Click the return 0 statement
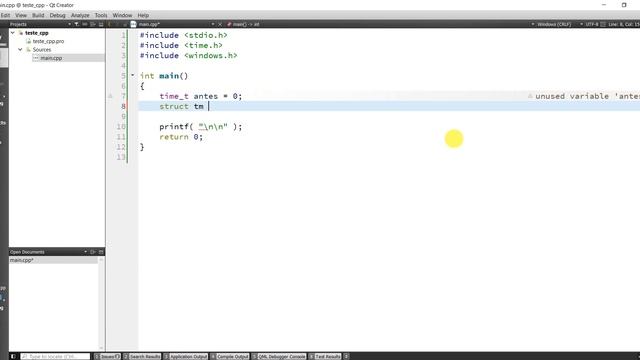640x360 pixels. [x=181, y=137]
